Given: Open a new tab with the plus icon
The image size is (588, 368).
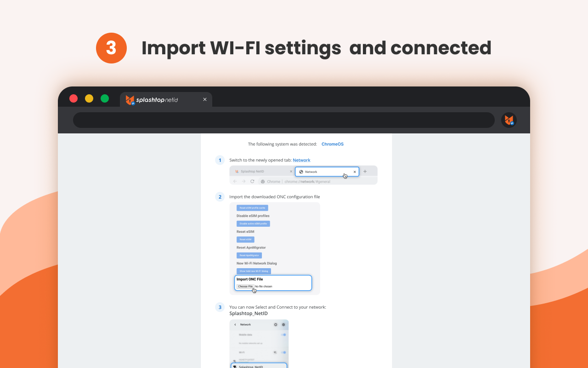Looking at the screenshot, I should pyautogui.click(x=365, y=172).
